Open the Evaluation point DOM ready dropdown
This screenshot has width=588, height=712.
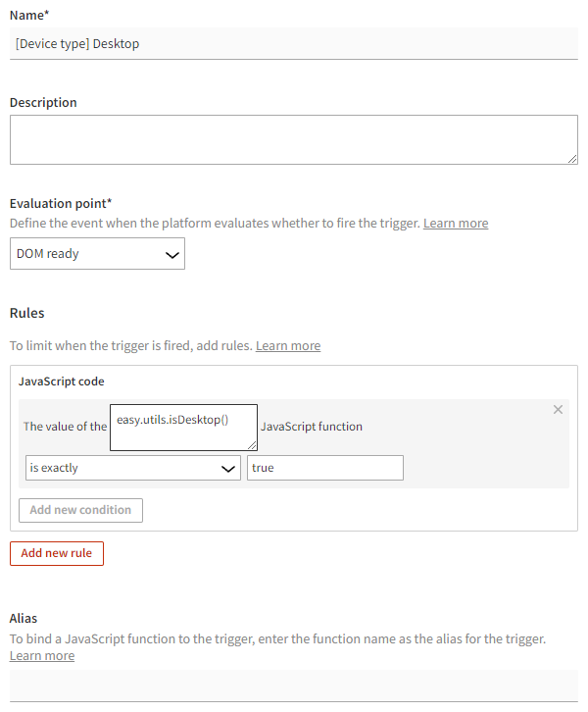coord(97,254)
